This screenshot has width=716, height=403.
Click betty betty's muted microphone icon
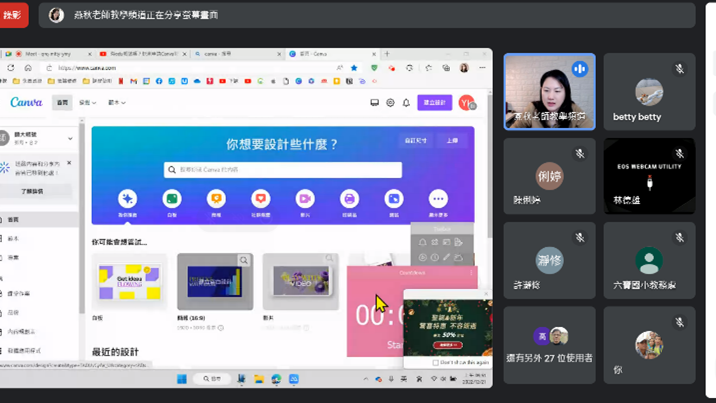pos(679,69)
